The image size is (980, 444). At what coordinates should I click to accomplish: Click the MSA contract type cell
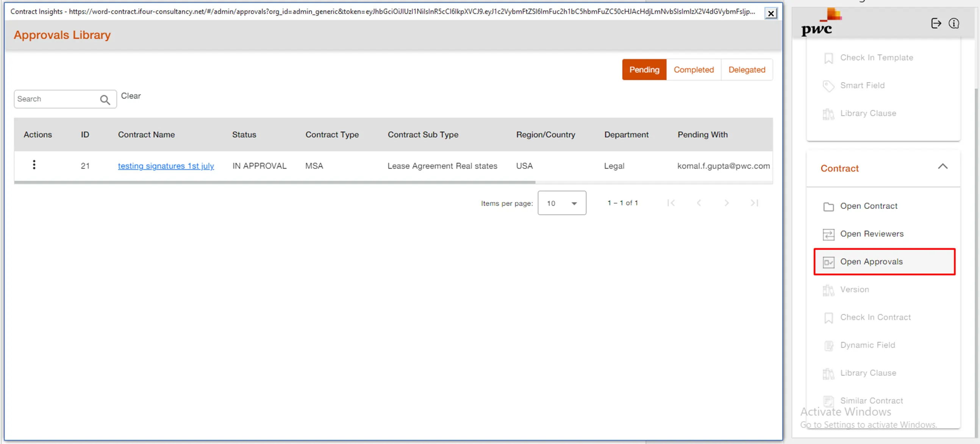coord(314,166)
